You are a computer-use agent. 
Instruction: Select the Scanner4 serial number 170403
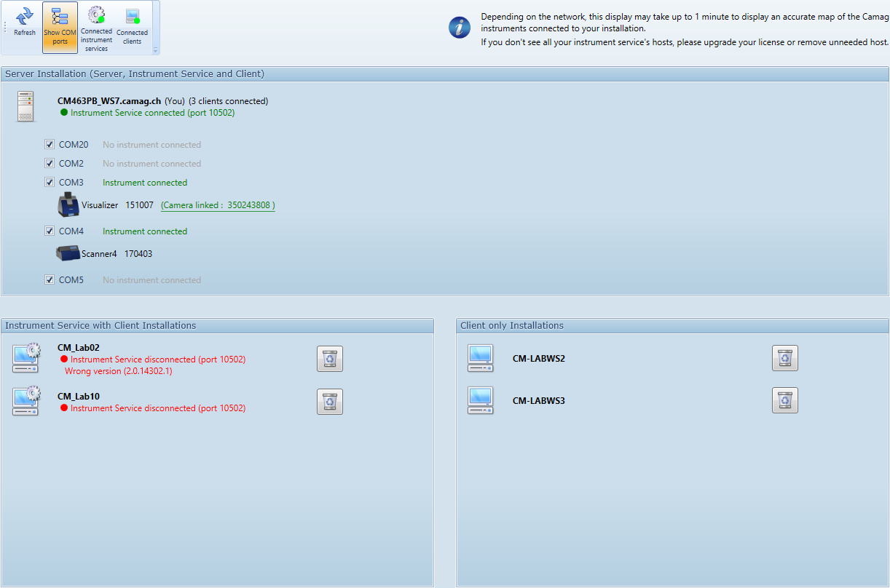coord(138,254)
